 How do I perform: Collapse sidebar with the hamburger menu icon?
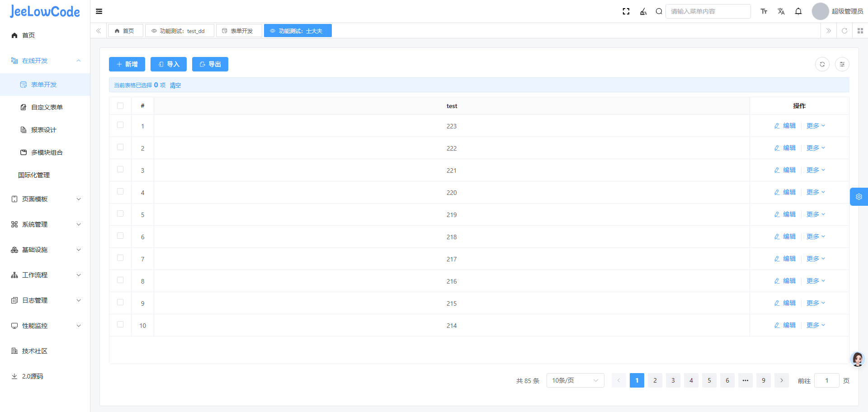[99, 11]
